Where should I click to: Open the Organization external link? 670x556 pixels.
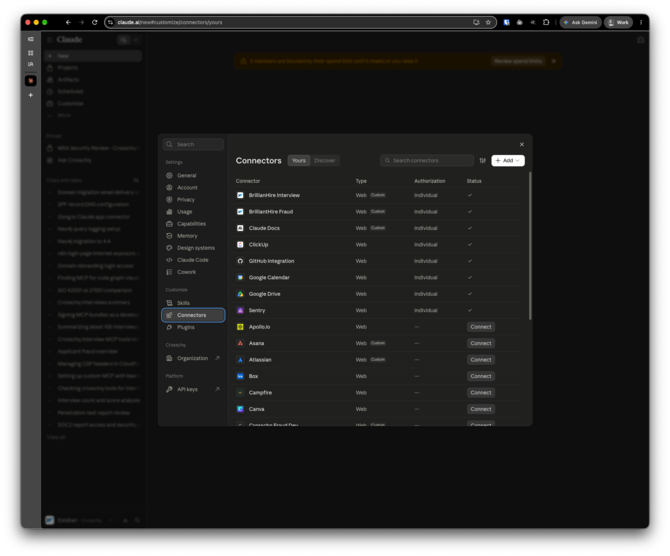tap(193, 358)
